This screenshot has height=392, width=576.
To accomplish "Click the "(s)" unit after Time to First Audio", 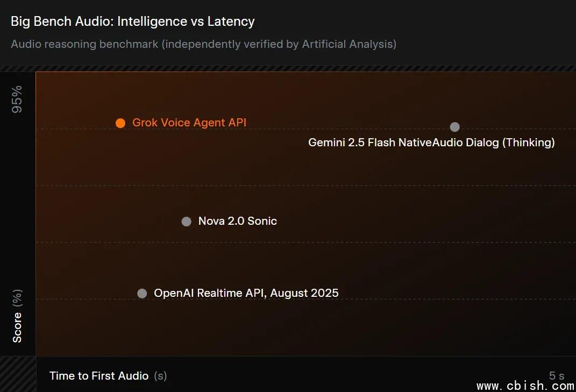I will coord(160,376).
